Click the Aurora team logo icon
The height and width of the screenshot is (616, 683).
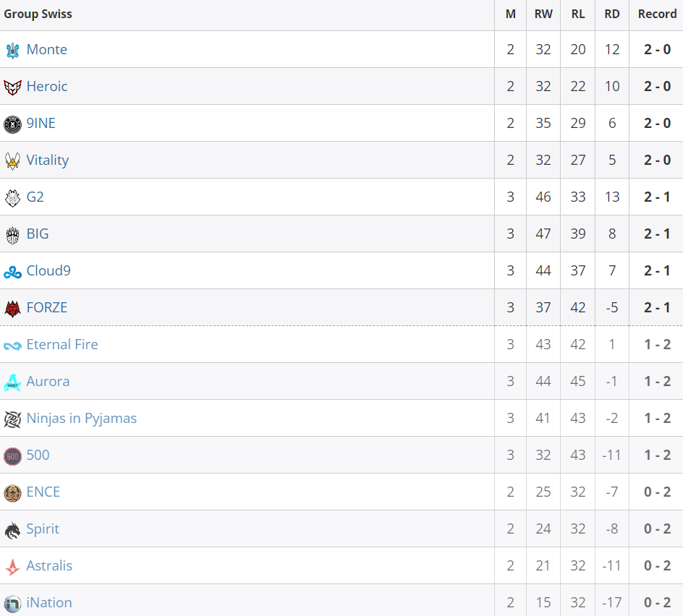click(x=12, y=382)
